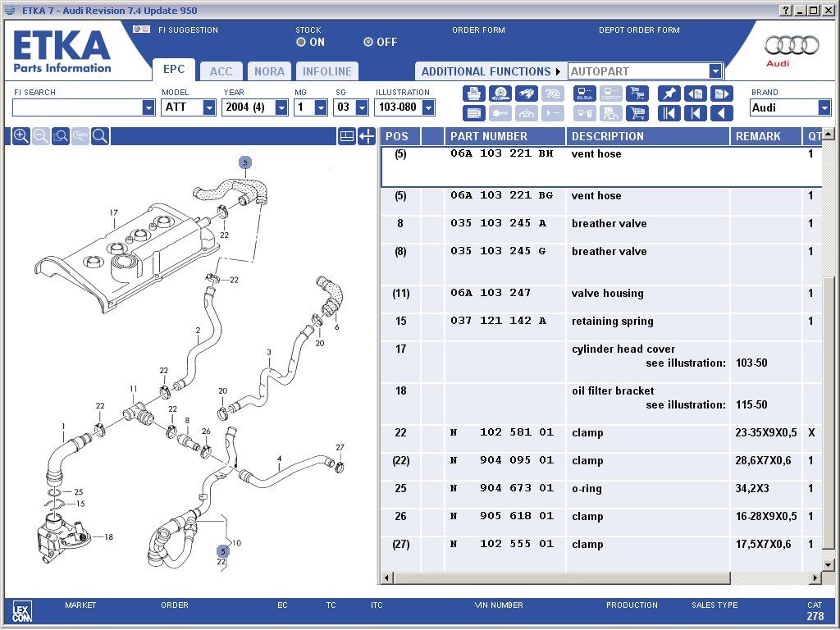Viewport: 840px width, 630px height.
Task: Open the YEAR dropdown showing 2004 (4)
Action: pyautogui.click(x=281, y=107)
